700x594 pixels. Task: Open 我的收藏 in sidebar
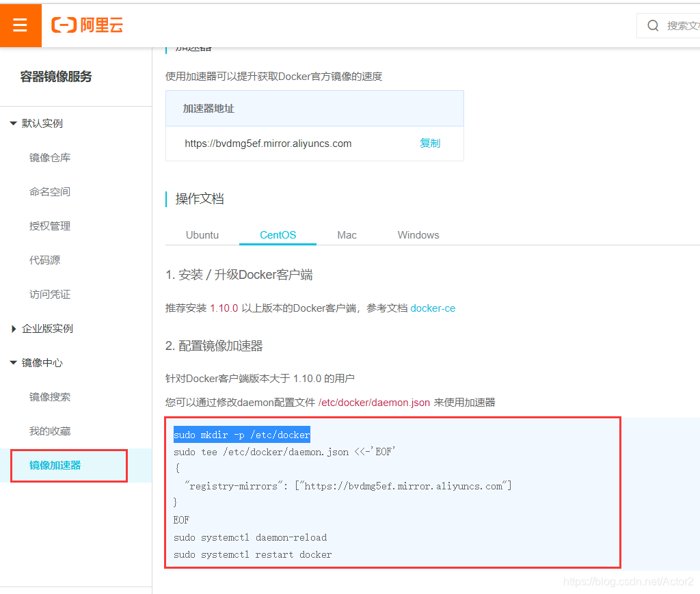(49, 431)
